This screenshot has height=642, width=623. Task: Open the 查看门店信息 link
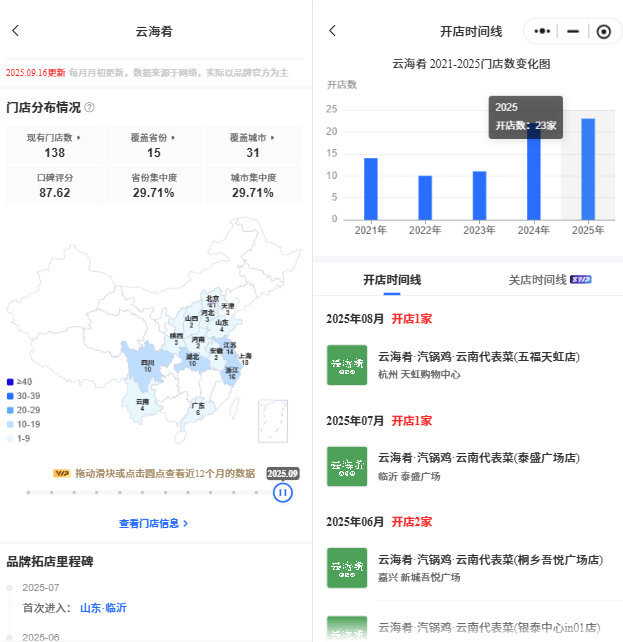[153, 523]
